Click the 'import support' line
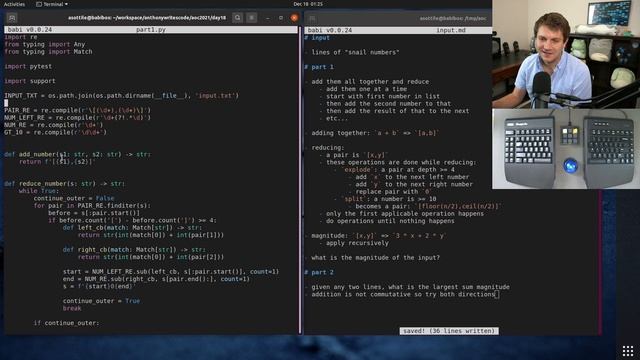640x360 pixels. [x=30, y=81]
